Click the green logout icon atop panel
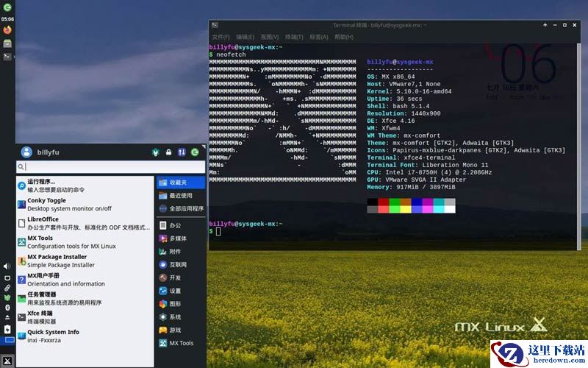This screenshot has width=588, height=368. pos(7,7)
